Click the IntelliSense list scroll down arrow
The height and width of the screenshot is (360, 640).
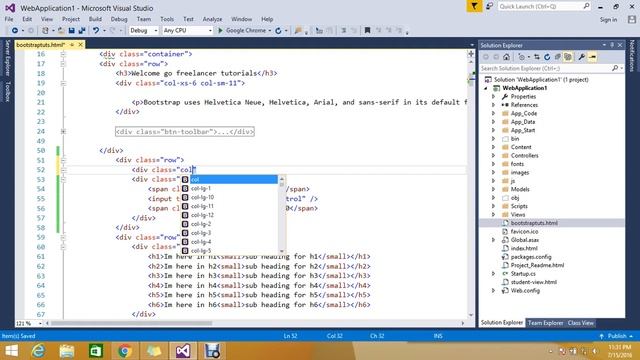(x=282, y=251)
